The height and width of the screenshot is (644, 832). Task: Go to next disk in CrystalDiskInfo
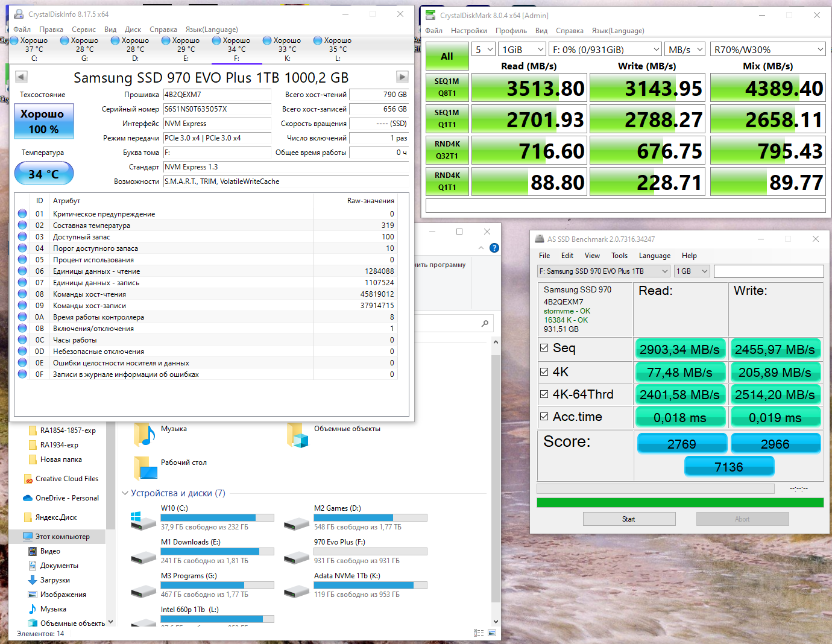click(x=402, y=77)
